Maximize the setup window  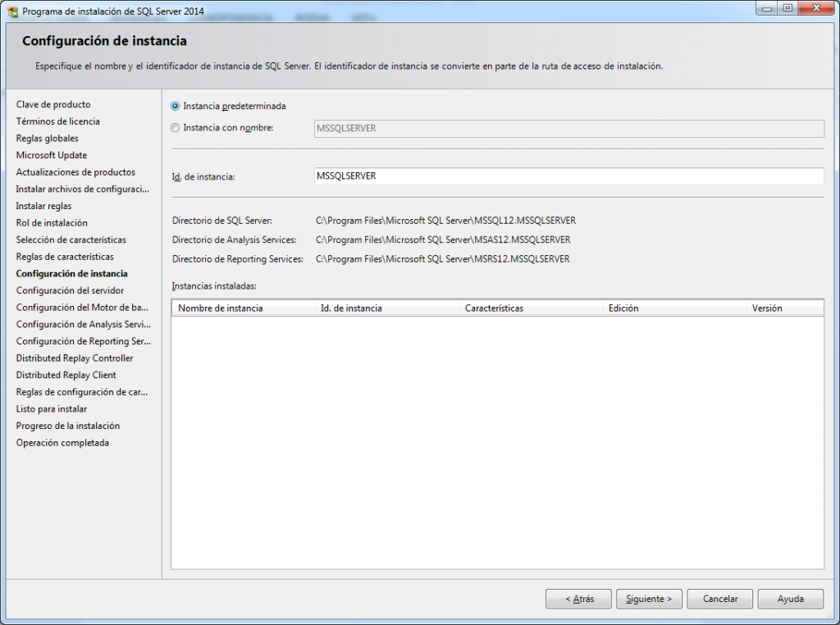(787, 8)
